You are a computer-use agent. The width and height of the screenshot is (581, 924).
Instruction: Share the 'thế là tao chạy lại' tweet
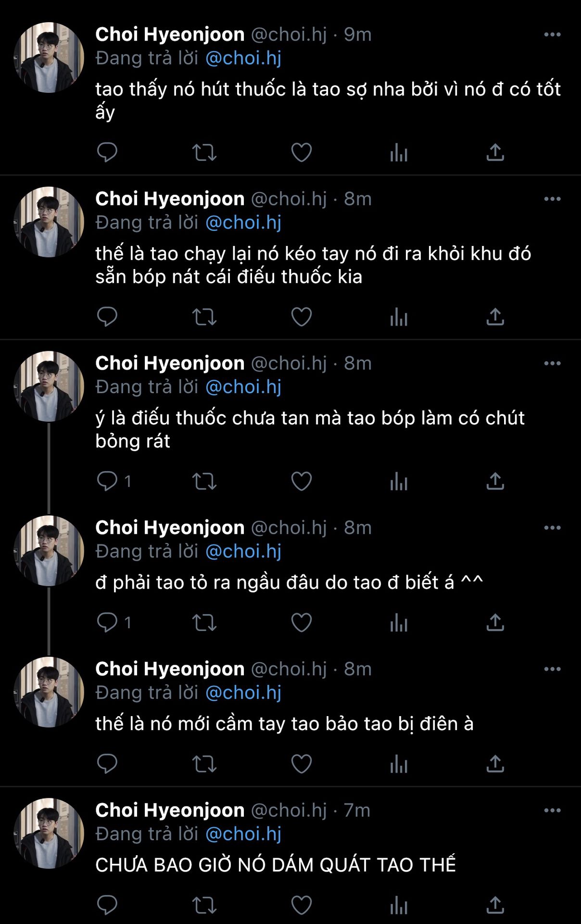495,317
